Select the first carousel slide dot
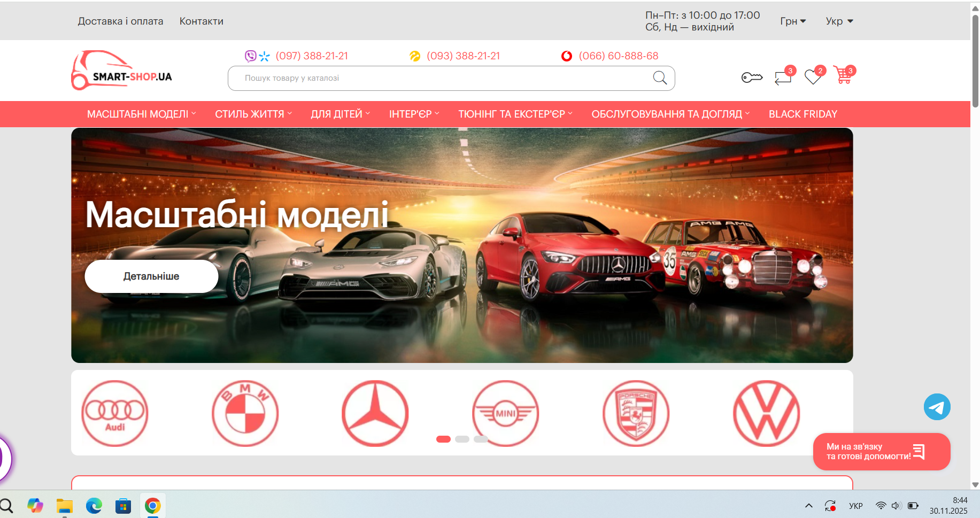Viewport: 980px width, 518px height. click(443, 439)
